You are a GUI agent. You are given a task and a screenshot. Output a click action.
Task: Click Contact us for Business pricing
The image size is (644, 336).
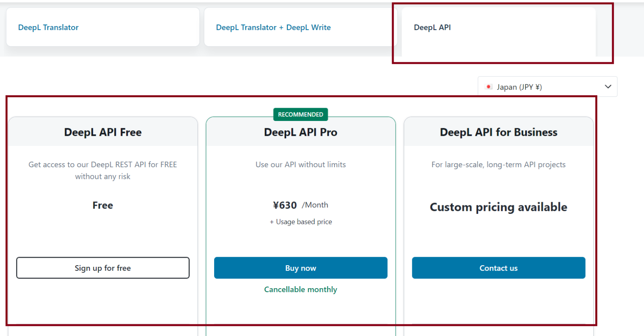(x=498, y=268)
